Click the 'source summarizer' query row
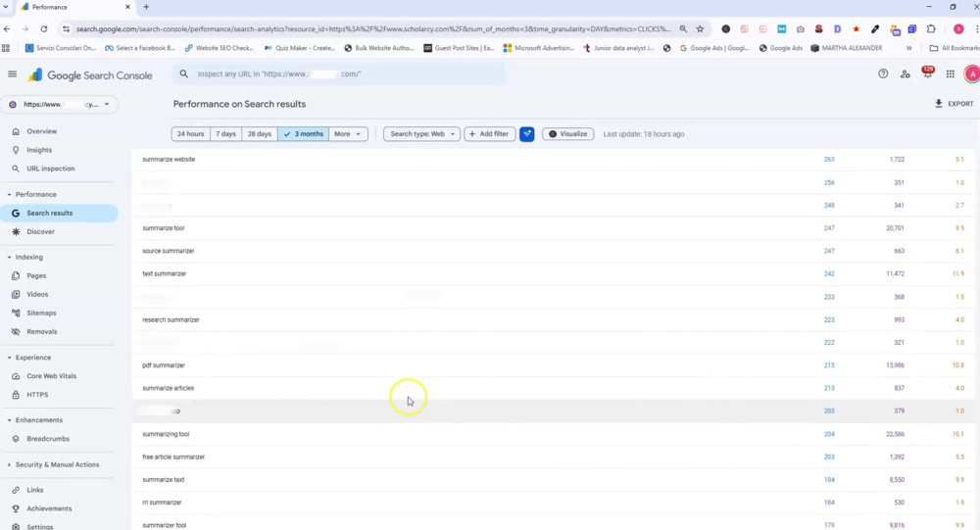This screenshot has height=530, width=980. click(x=554, y=251)
